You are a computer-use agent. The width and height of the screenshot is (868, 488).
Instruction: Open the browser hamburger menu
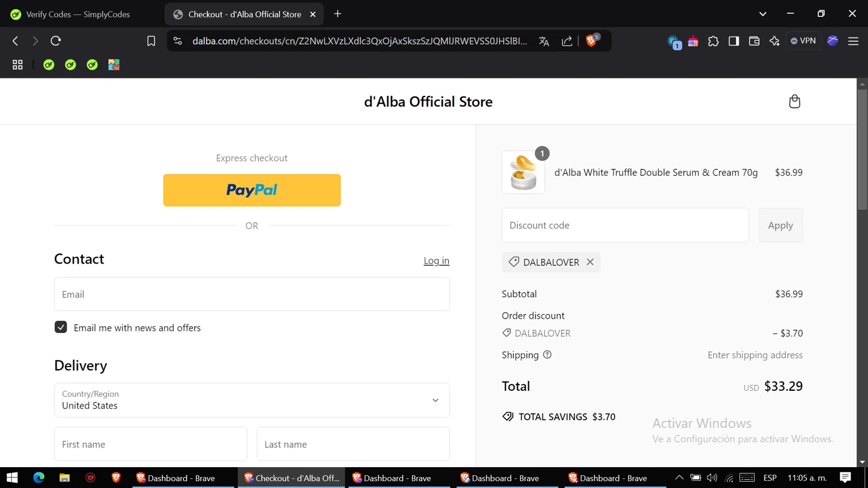[853, 41]
